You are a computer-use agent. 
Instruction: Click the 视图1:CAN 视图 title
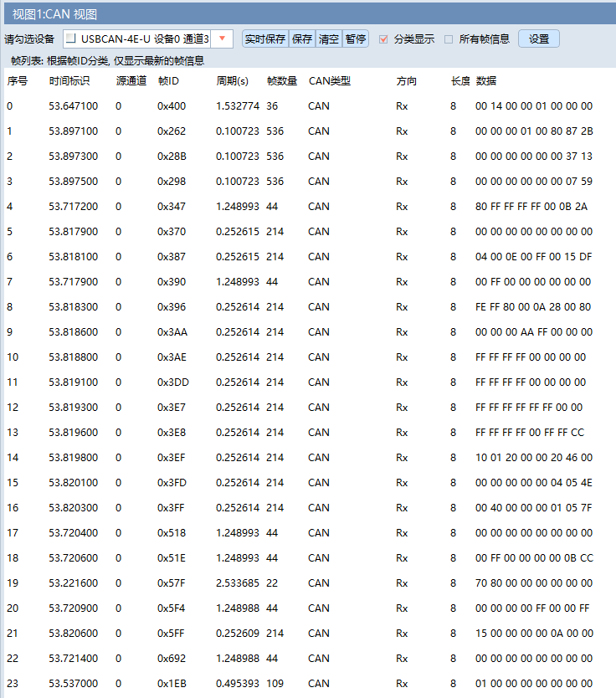(54, 14)
